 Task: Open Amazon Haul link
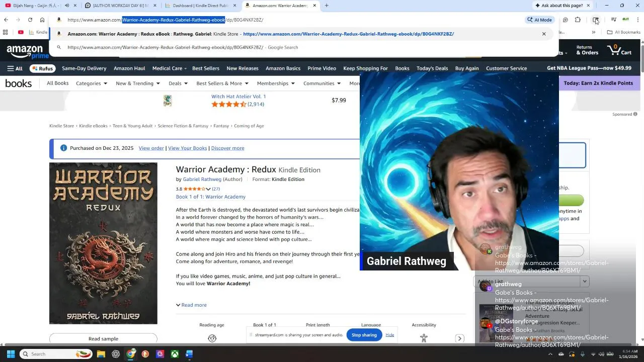click(x=129, y=68)
